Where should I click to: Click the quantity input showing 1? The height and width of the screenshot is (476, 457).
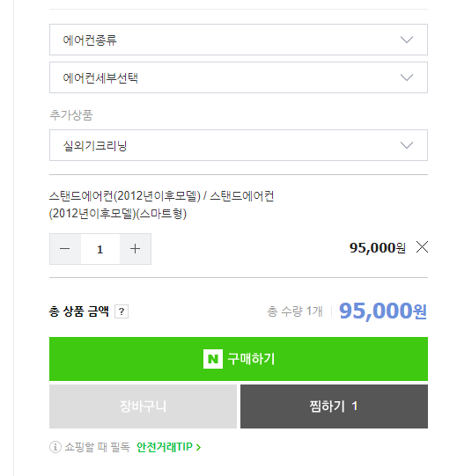(100, 249)
